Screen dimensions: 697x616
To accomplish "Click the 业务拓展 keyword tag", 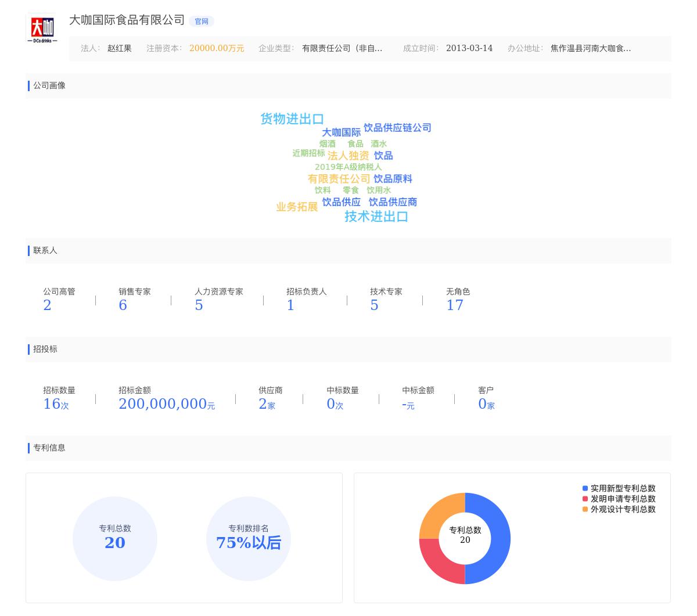I will (297, 207).
